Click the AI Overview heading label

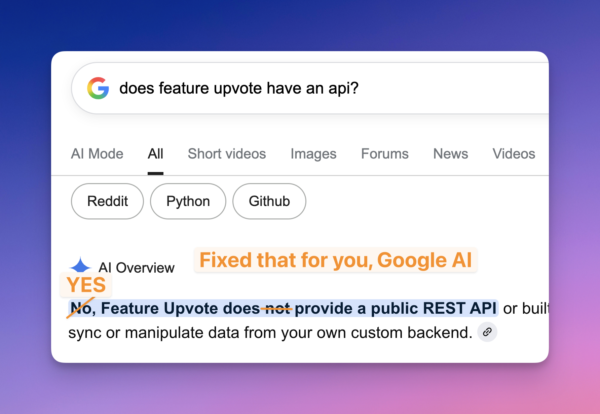click(x=136, y=268)
